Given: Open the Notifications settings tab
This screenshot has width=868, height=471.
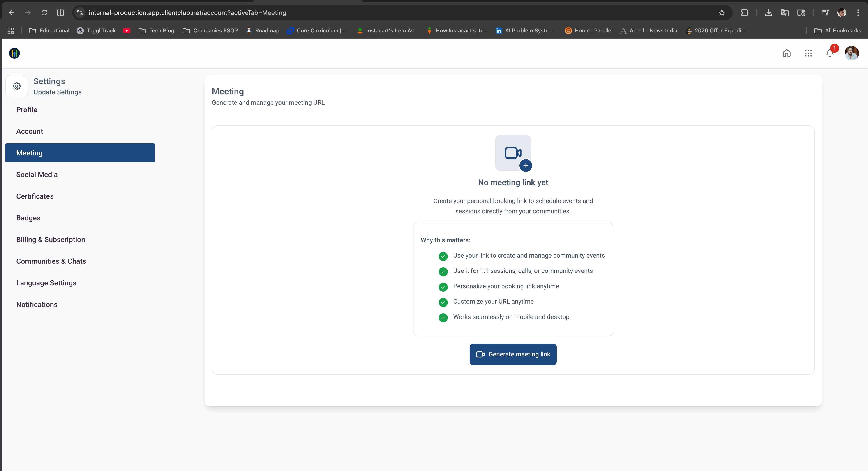Looking at the screenshot, I should [37, 305].
